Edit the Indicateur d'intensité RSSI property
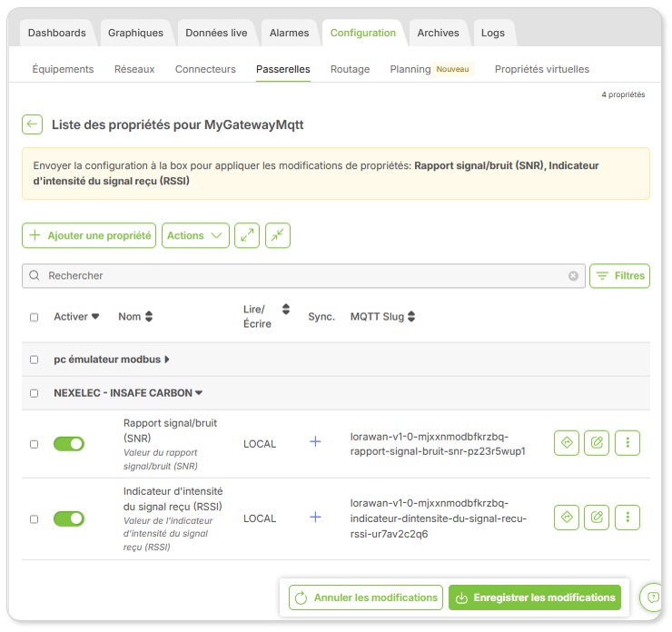 [x=597, y=518]
